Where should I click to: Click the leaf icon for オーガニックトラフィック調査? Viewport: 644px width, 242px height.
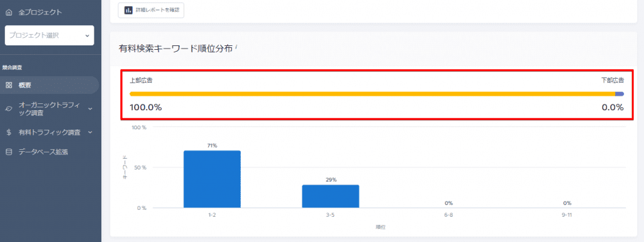pos(9,109)
